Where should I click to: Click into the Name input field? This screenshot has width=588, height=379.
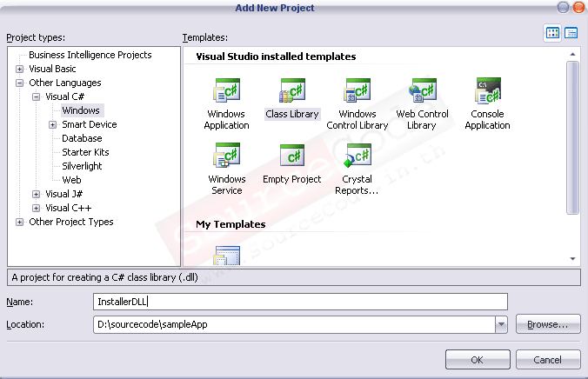tap(300, 302)
